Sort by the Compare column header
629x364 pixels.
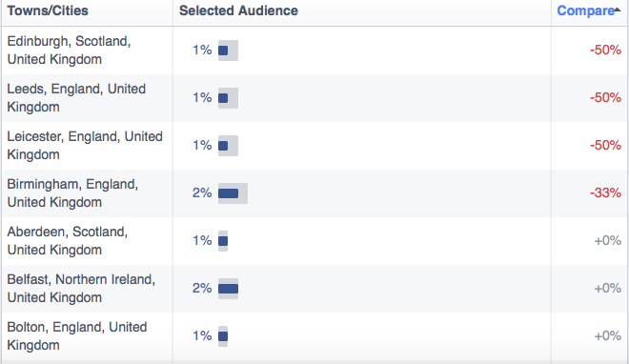coord(585,10)
